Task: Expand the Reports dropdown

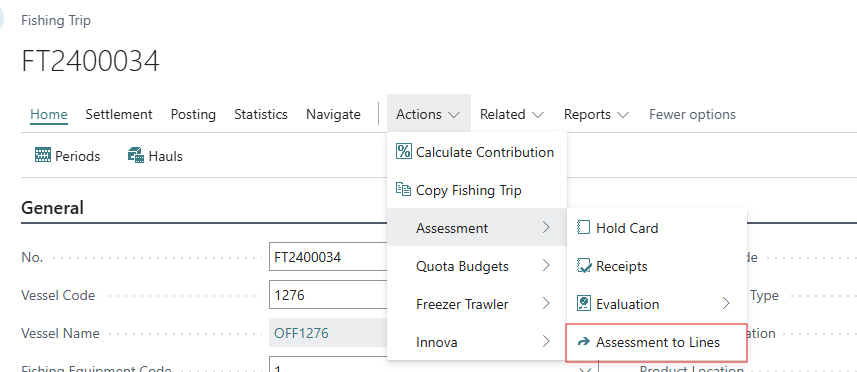Action: coord(596,114)
